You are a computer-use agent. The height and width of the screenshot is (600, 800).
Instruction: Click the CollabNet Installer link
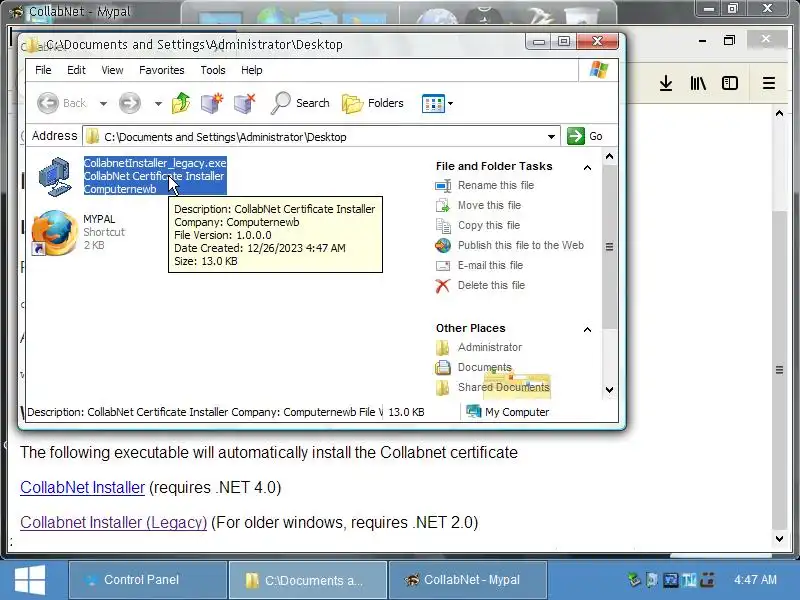point(83,487)
